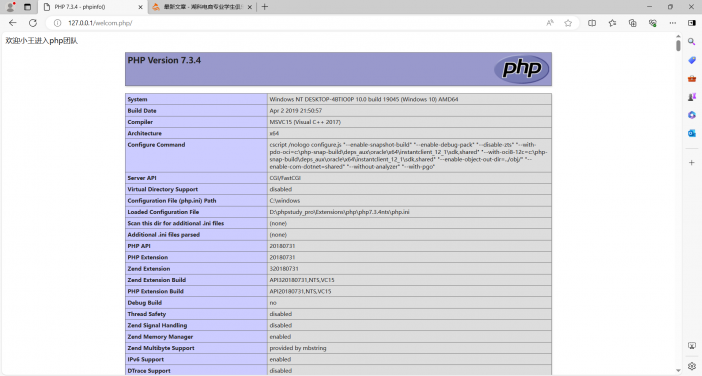This screenshot has height=376, width=702.
Task: Click the php logo
Action: (x=522, y=69)
